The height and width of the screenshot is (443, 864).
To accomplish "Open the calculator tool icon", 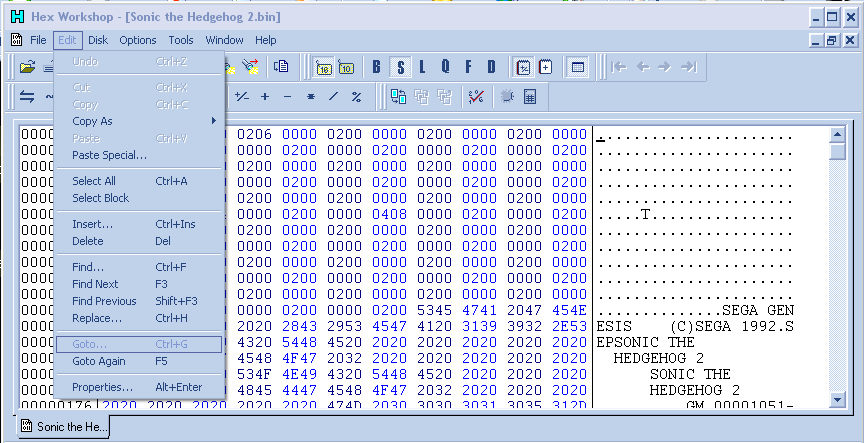I will 530,96.
